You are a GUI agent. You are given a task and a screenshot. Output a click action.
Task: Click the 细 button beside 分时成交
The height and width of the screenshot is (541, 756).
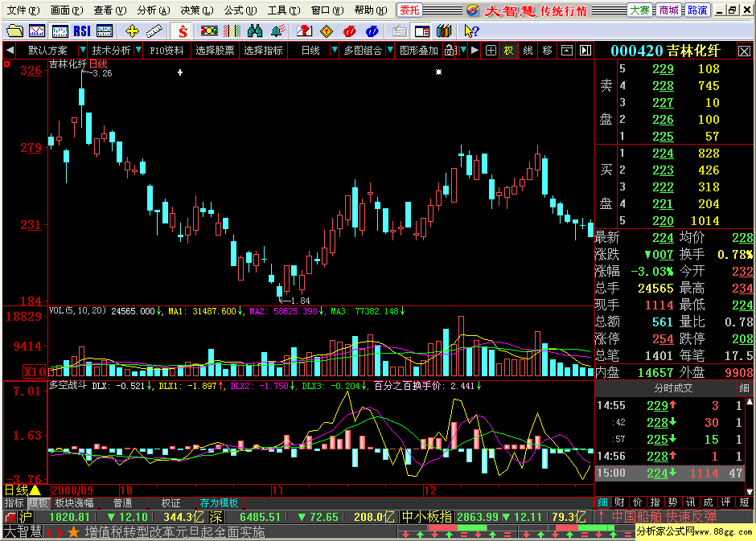click(745, 388)
